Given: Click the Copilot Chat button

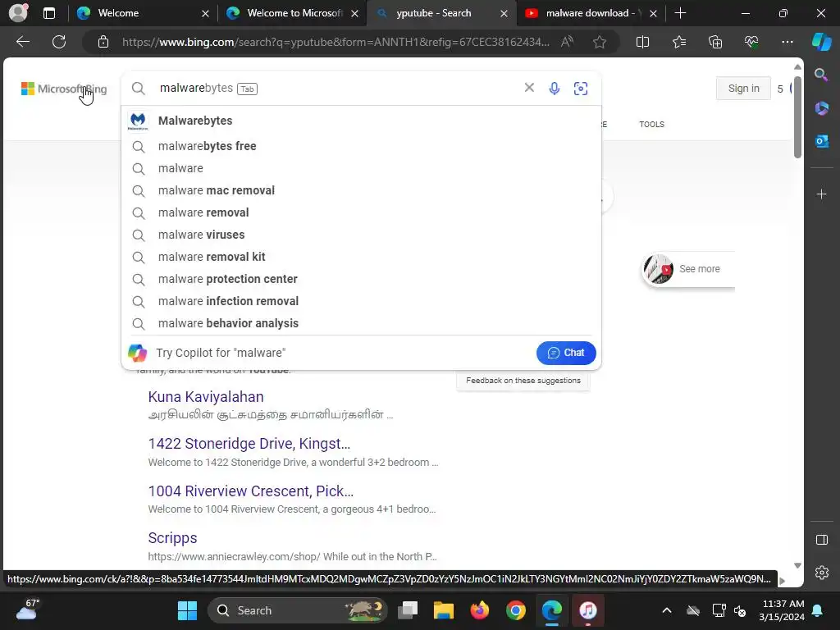Looking at the screenshot, I should (x=566, y=353).
